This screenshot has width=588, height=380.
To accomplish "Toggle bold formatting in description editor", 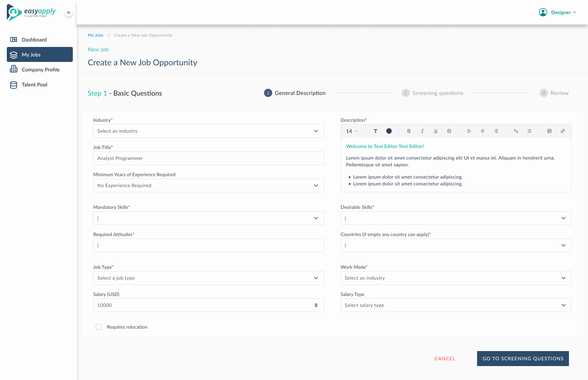I will click(x=409, y=131).
